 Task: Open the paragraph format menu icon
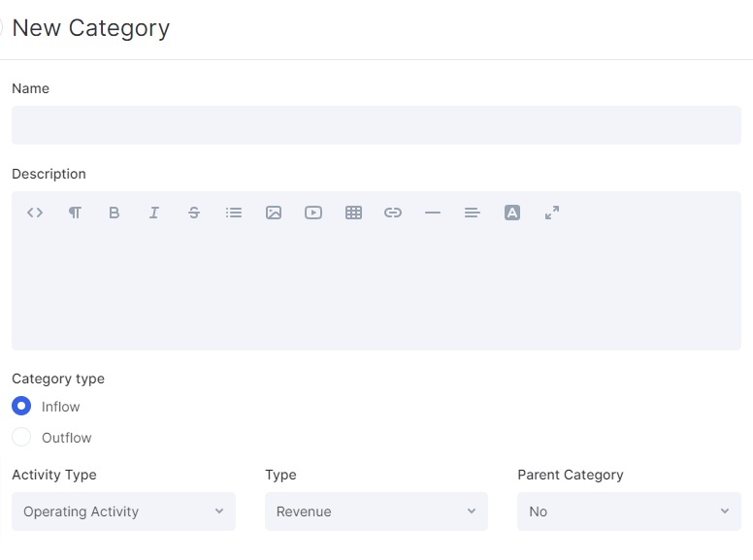(75, 213)
